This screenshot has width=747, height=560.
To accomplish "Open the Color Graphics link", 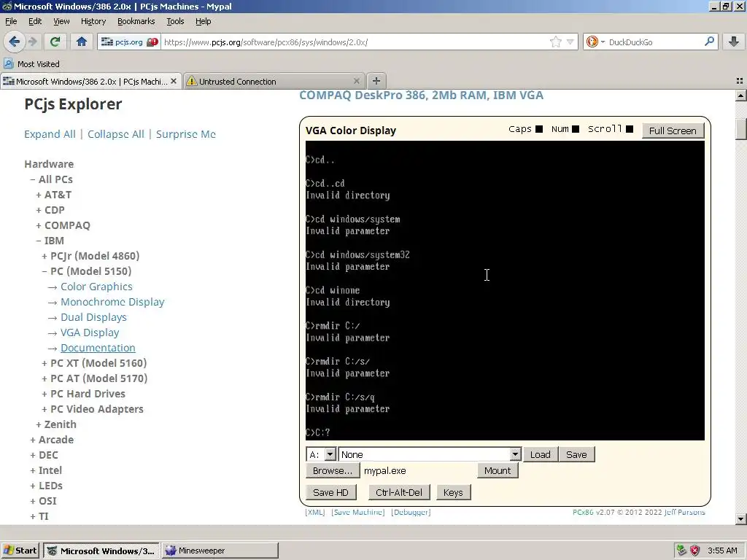I will 96,287.
